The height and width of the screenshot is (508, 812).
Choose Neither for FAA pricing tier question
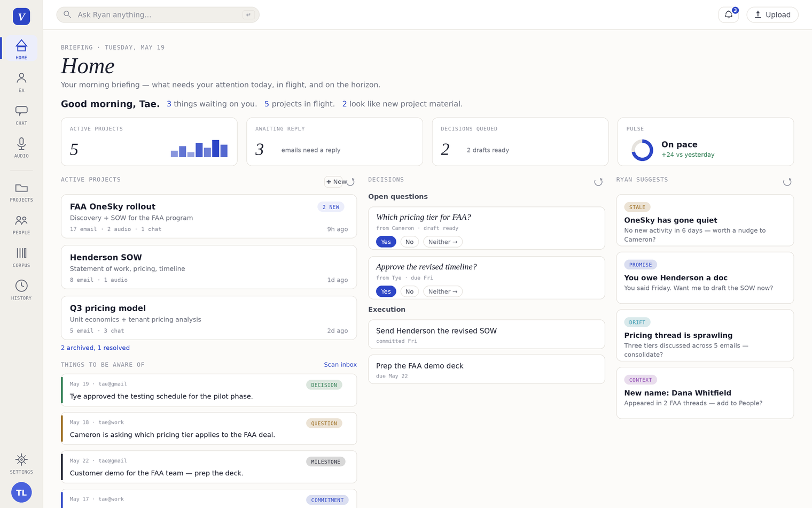pyautogui.click(x=443, y=242)
